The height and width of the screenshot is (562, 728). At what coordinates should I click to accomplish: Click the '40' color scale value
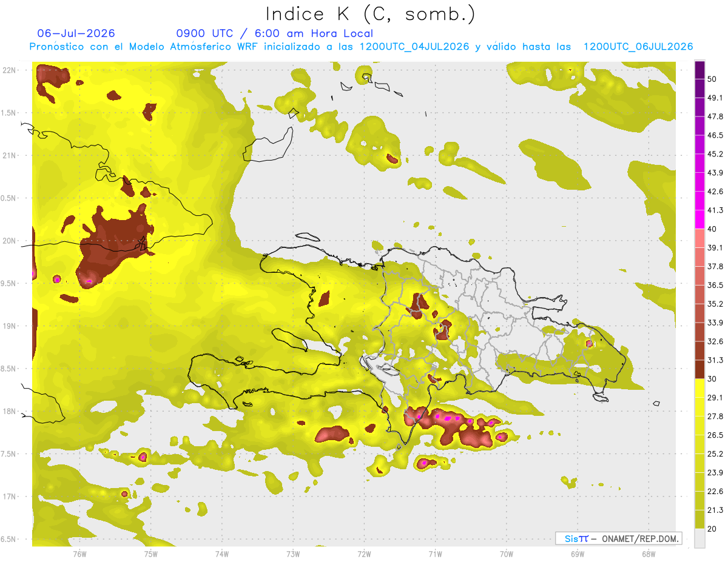coord(712,229)
